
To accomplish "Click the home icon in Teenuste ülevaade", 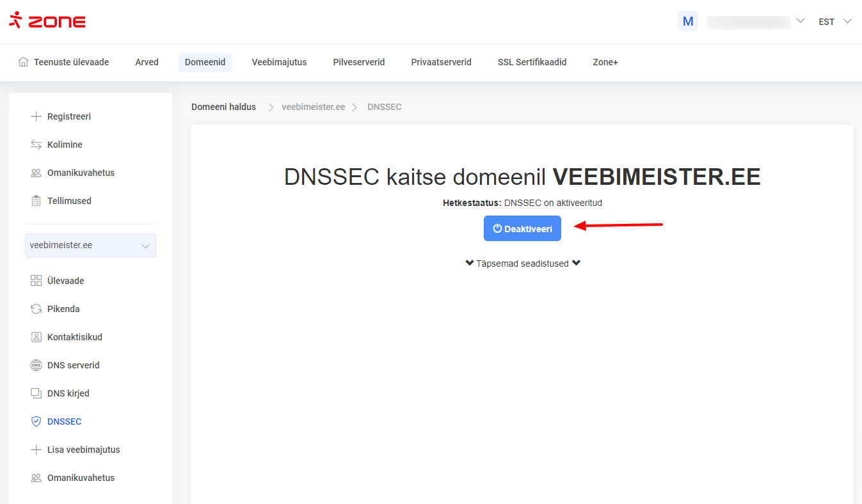I will point(24,62).
